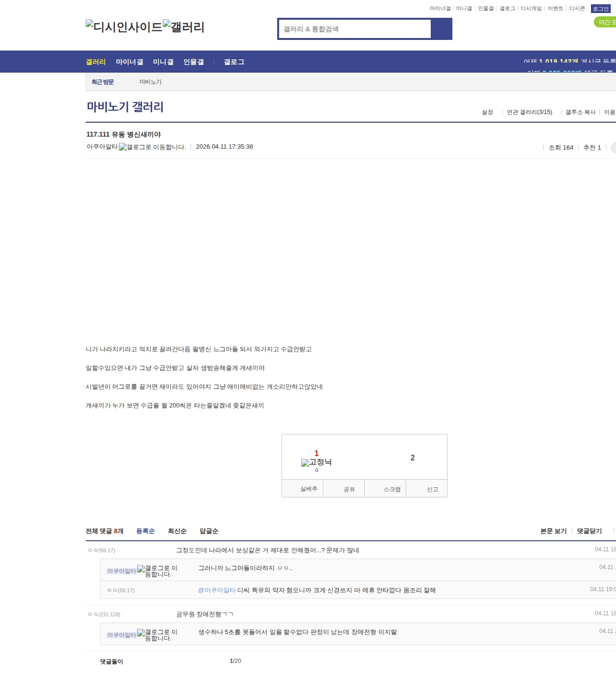616x687 pixels.
Task: Click the 마비노기 갤러리 heading
Action: (125, 107)
